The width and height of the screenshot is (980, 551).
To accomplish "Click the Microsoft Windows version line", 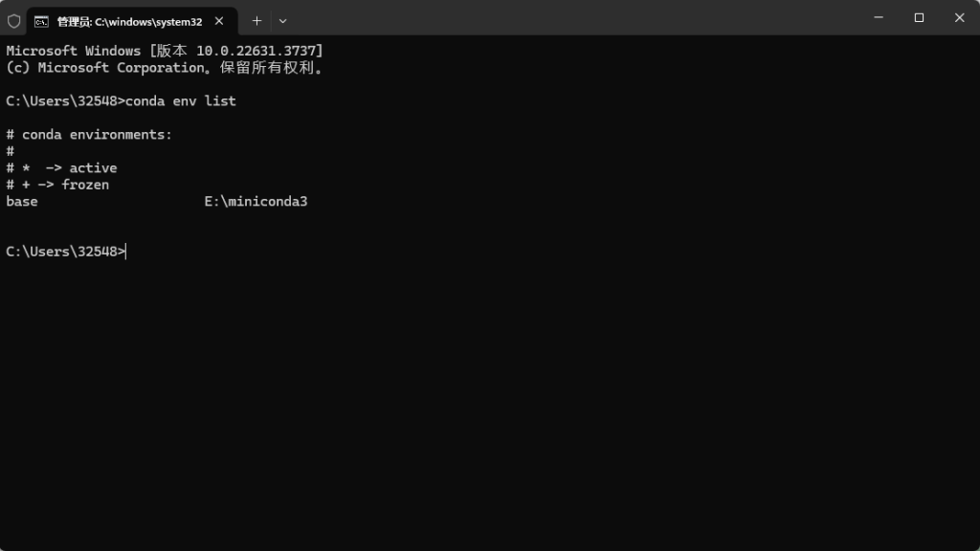I will tap(165, 51).
